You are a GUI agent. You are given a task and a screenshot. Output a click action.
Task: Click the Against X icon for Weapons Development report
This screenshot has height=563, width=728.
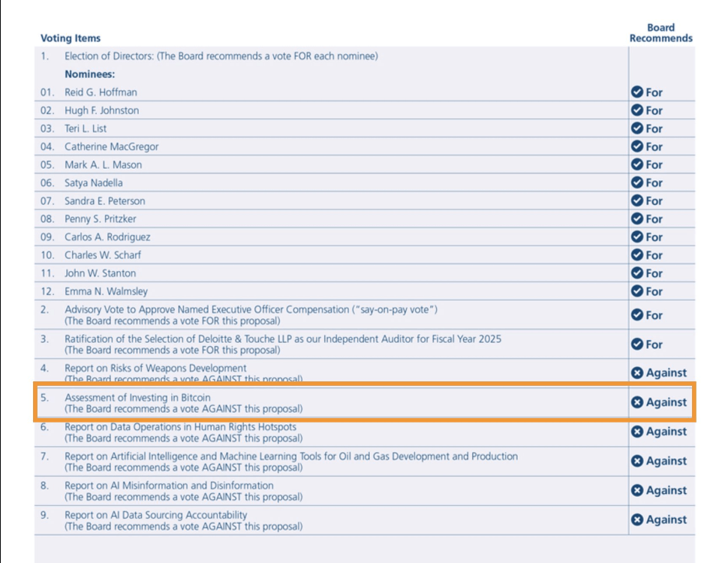pyautogui.click(x=637, y=373)
